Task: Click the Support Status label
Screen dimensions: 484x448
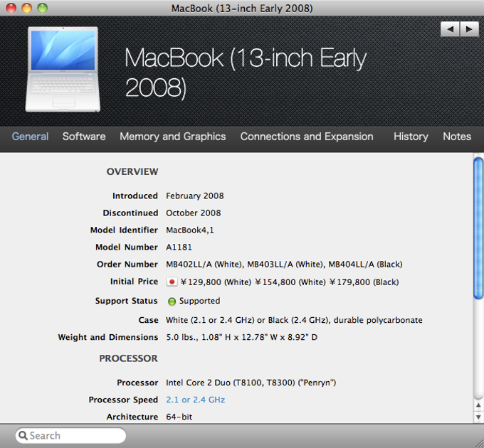Action: pyautogui.click(x=126, y=301)
